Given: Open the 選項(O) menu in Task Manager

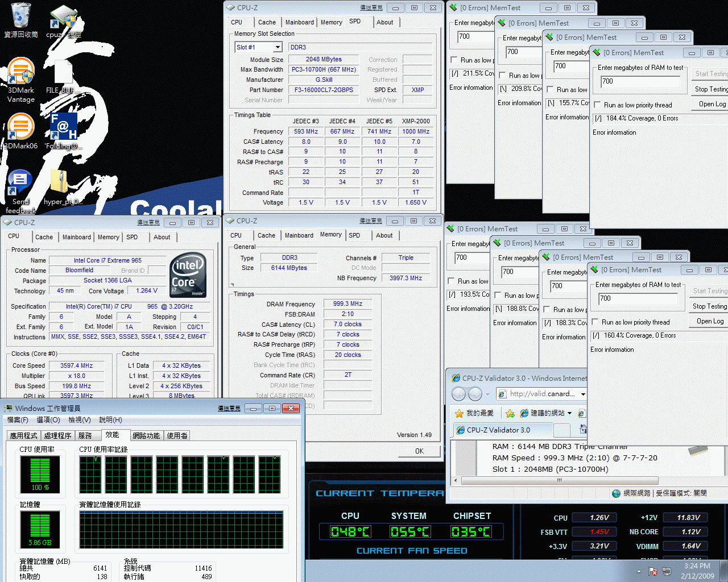Looking at the screenshot, I should pyautogui.click(x=48, y=419).
